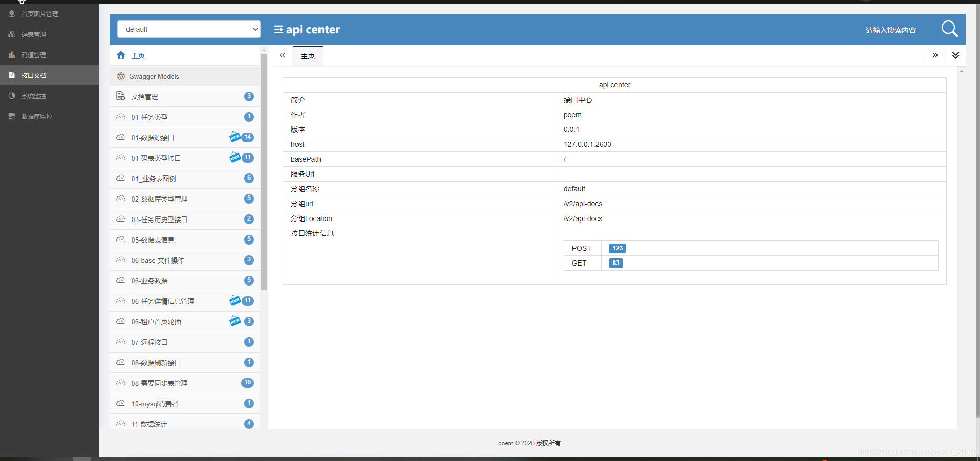Click the 数据库监控 sidebar icon
Image resolution: width=980 pixels, height=461 pixels.
pos(12,116)
